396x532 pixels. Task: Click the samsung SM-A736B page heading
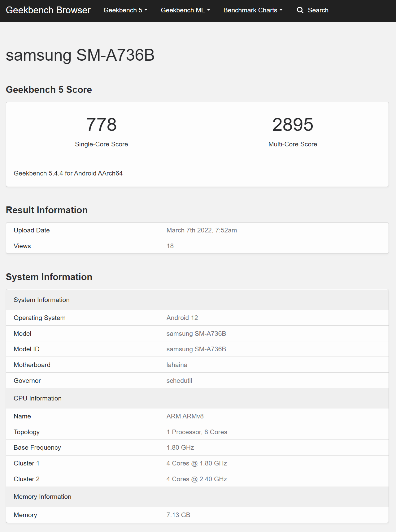tap(80, 55)
